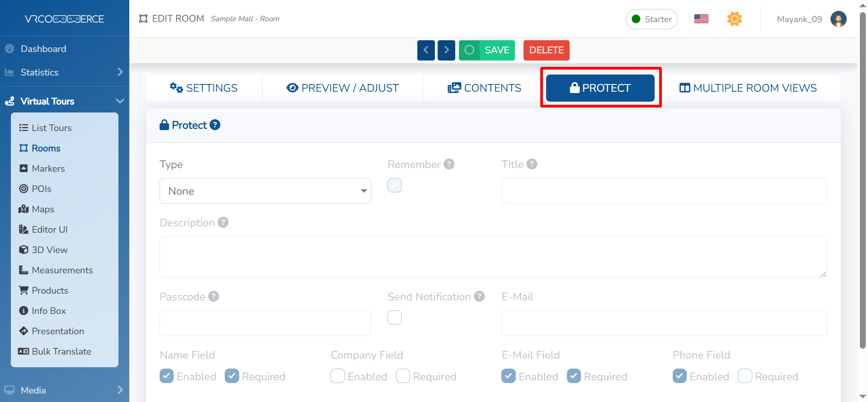
Task: Click the help icon beside Protect heading
Action: pyautogui.click(x=215, y=125)
